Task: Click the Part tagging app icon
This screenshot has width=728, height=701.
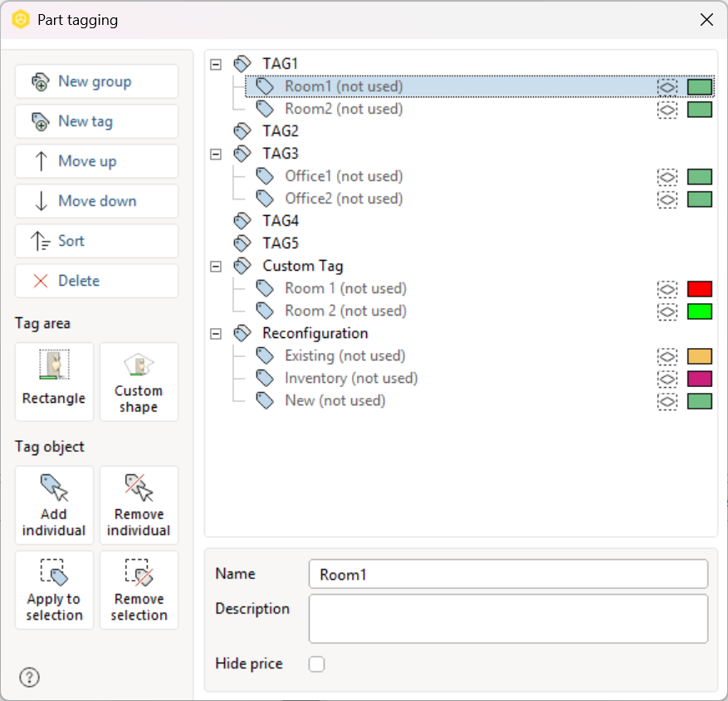Action: pyautogui.click(x=21, y=20)
